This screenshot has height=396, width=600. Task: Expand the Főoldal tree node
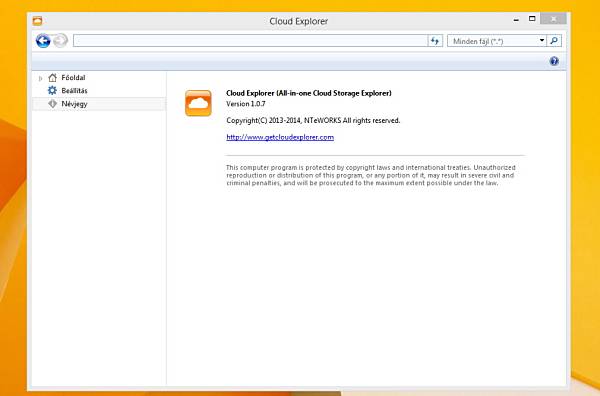[40, 78]
